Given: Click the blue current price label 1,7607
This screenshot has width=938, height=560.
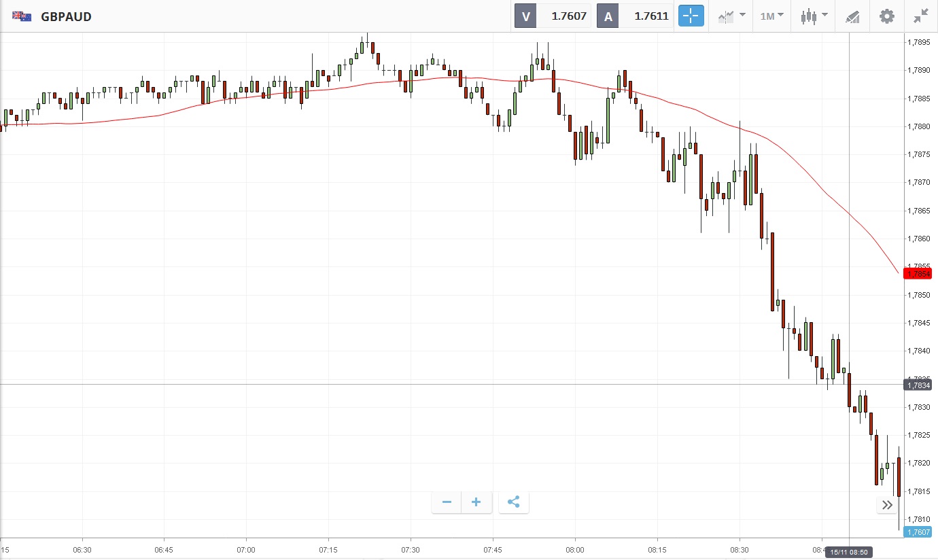Looking at the screenshot, I should pyautogui.click(x=918, y=532).
